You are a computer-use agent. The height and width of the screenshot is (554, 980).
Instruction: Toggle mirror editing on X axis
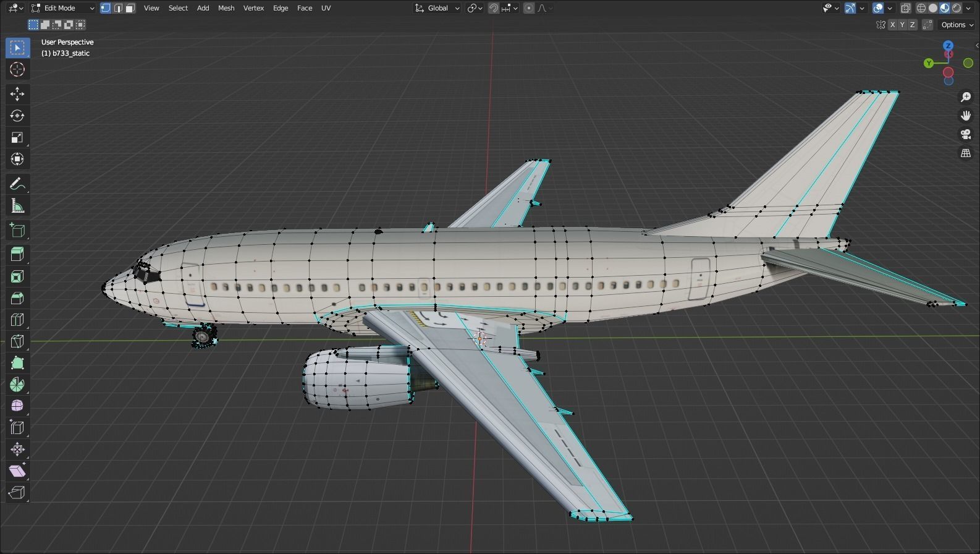click(x=892, y=25)
